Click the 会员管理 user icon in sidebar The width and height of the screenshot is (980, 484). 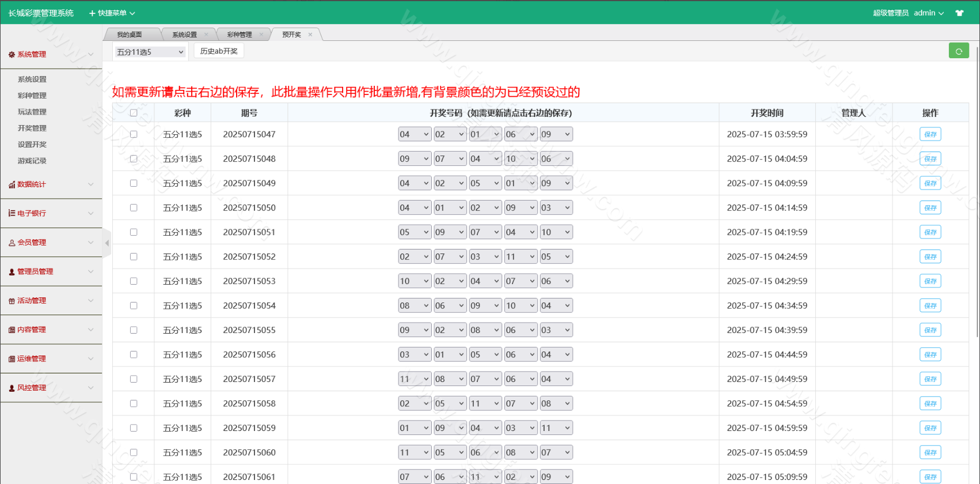pos(12,243)
